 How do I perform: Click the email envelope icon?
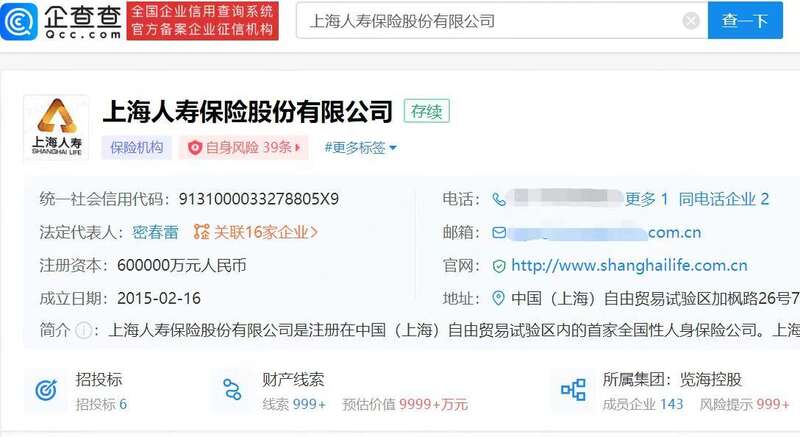click(x=499, y=232)
